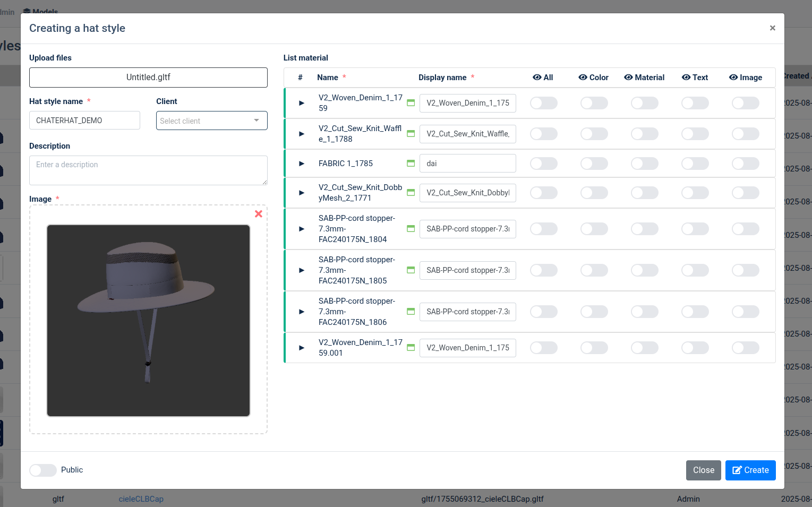This screenshot has height=507, width=812.
Task: Click the eye icon in Color column header
Action: [583, 78]
